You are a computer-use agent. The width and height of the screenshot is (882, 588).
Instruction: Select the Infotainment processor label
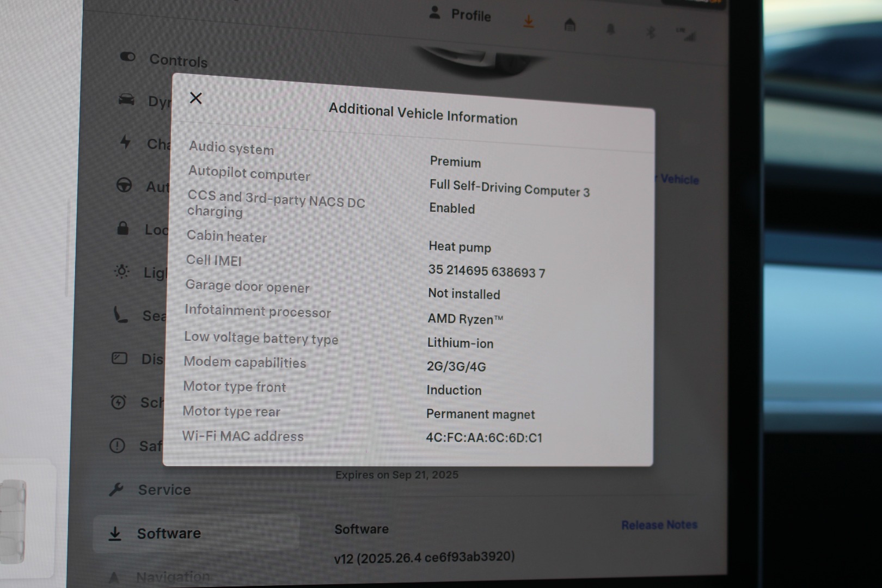coord(258,311)
